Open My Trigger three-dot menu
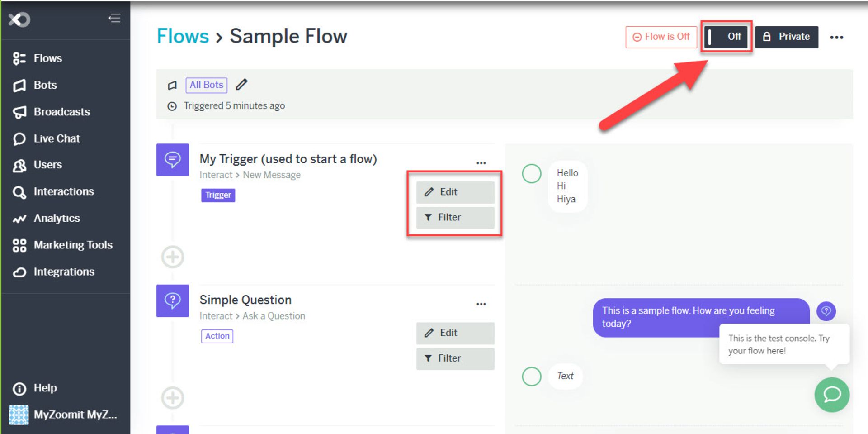 (x=481, y=162)
